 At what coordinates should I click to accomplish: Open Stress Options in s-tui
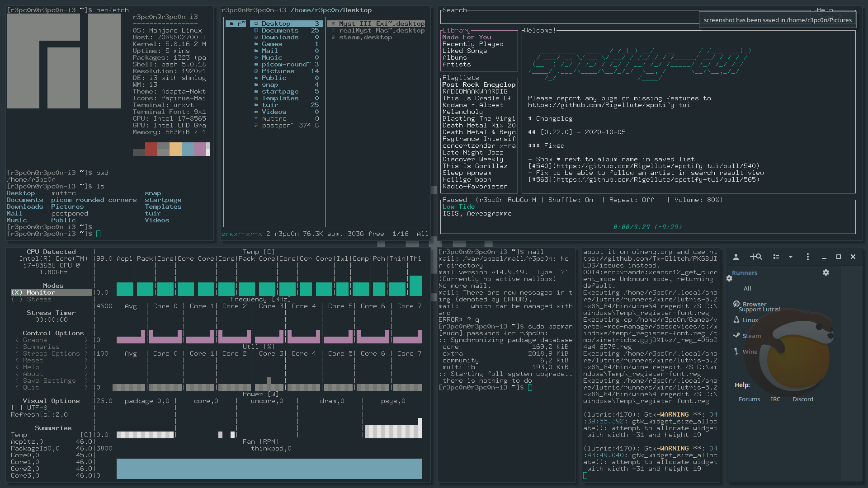click(x=51, y=353)
